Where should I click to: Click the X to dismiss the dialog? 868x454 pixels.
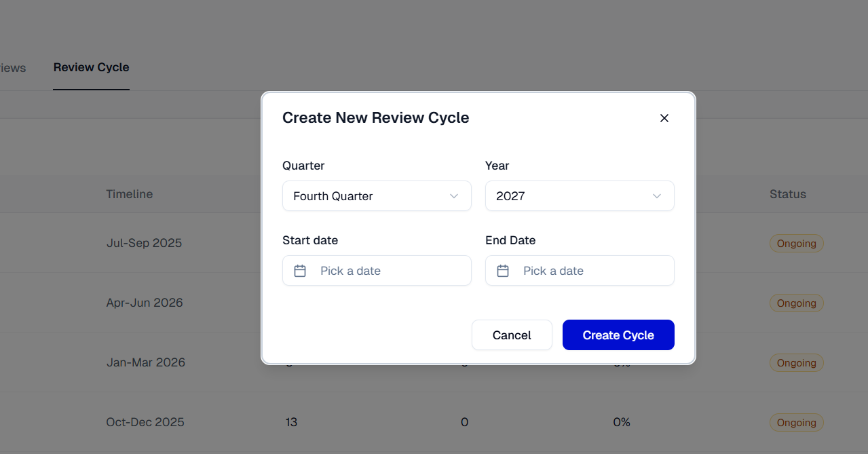tap(664, 117)
